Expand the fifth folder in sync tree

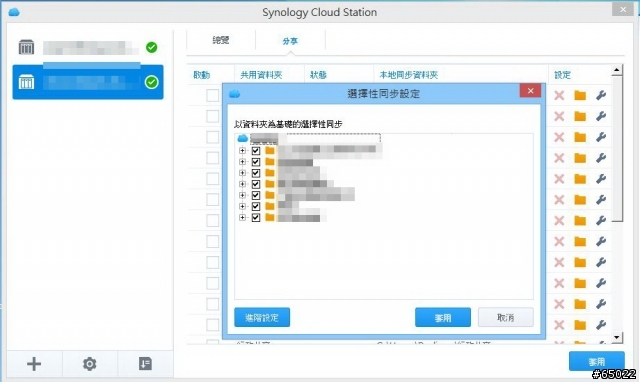click(x=242, y=195)
